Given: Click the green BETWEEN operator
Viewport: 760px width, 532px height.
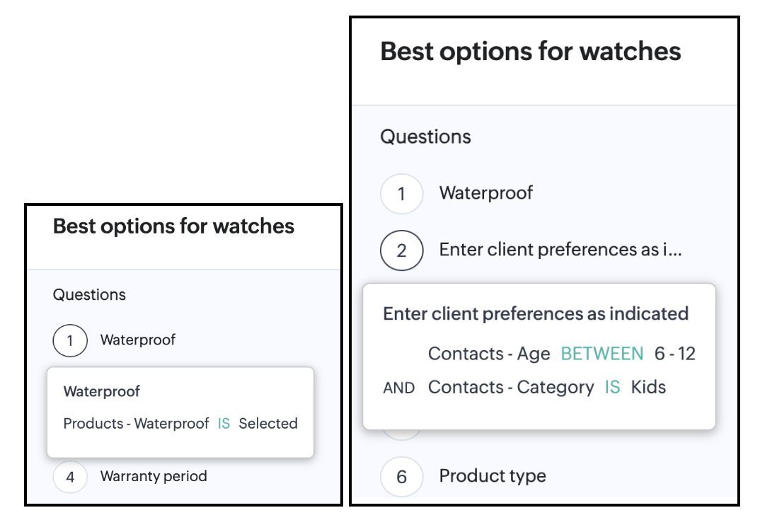Looking at the screenshot, I should point(602,354).
